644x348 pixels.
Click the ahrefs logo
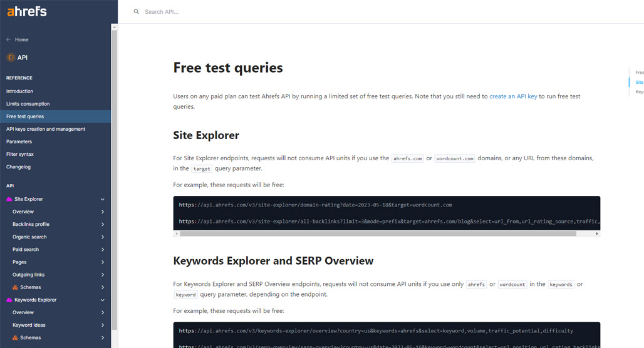(27, 11)
